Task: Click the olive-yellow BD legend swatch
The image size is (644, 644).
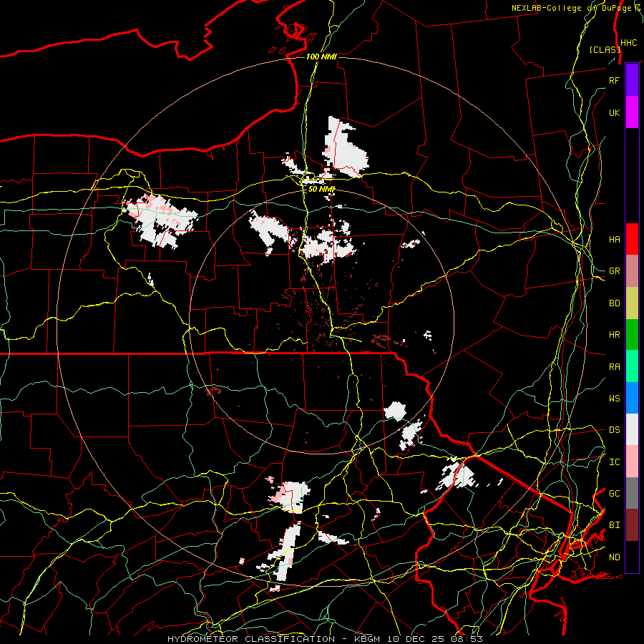Action: point(632,303)
